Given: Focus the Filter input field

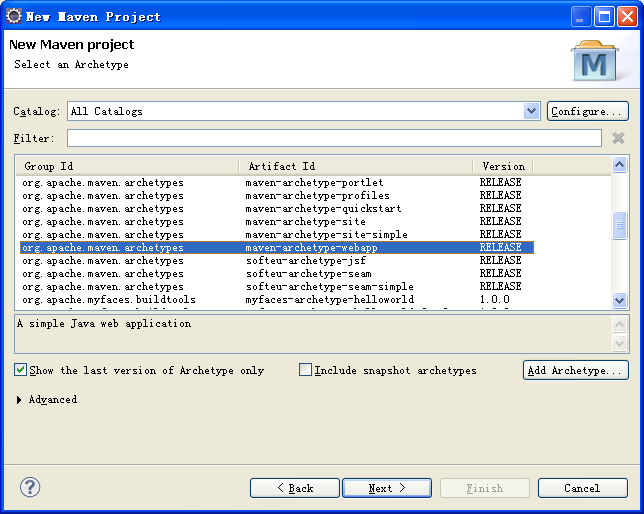Looking at the screenshot, I should pyautogui.click(x=334, y=138).
